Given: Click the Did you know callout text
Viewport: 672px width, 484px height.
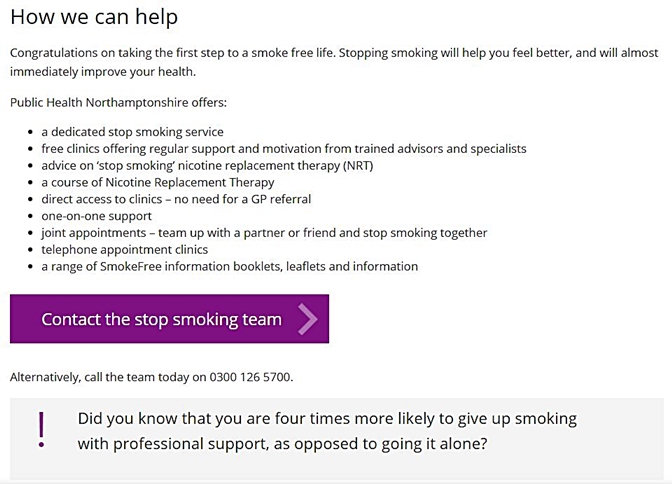Looking at the screenshot, I should 327,419.
